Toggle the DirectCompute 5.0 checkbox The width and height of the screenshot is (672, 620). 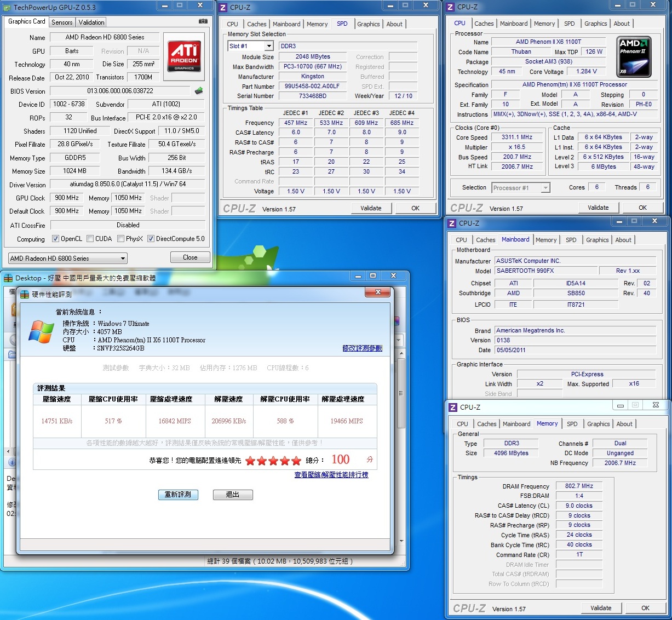151,239
